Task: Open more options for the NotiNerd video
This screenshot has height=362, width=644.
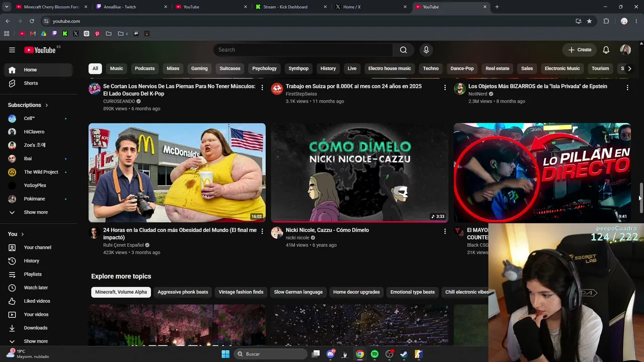Action: [627, 87]
